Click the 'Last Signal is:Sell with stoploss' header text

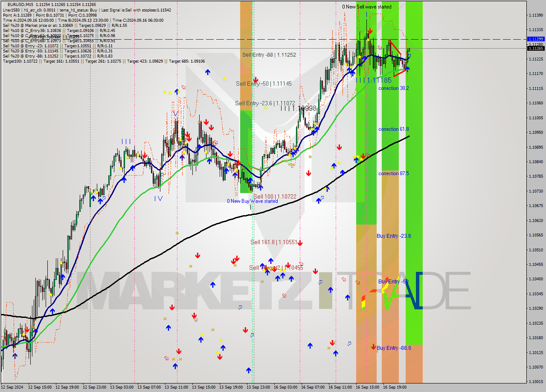click(128, 9)
